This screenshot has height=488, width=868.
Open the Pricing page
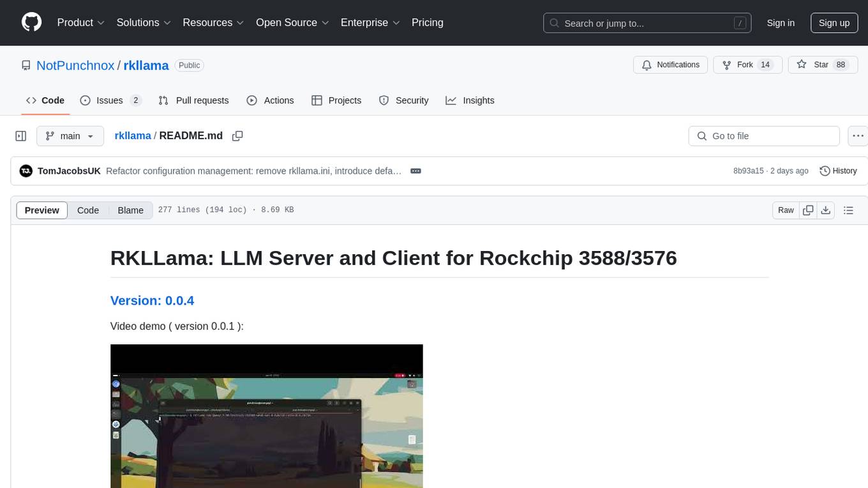428,22
